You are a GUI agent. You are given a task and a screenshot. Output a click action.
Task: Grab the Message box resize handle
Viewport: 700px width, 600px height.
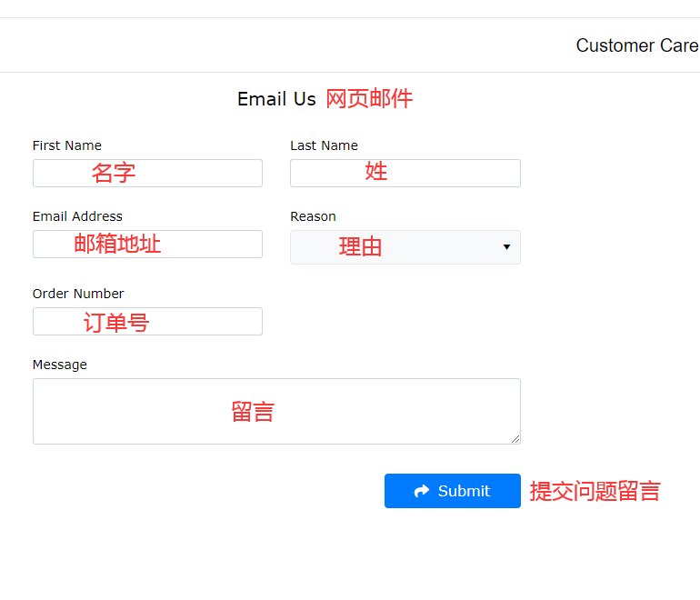point(515,439)
